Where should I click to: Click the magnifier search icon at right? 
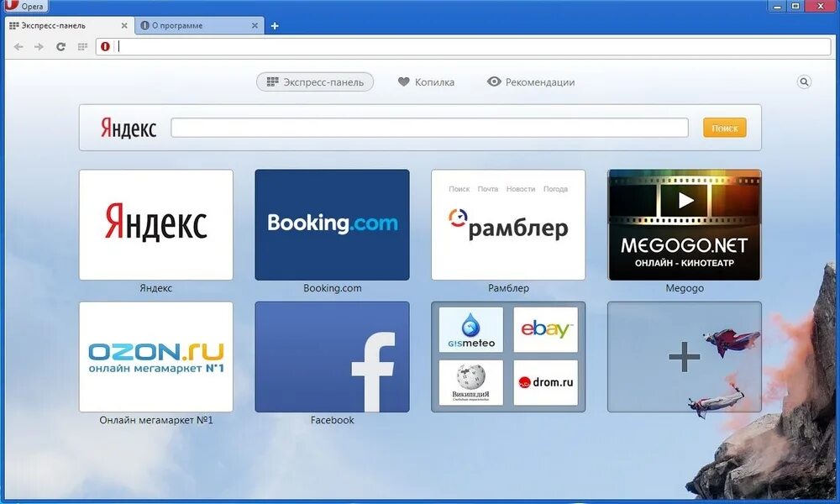coord(804,82)
